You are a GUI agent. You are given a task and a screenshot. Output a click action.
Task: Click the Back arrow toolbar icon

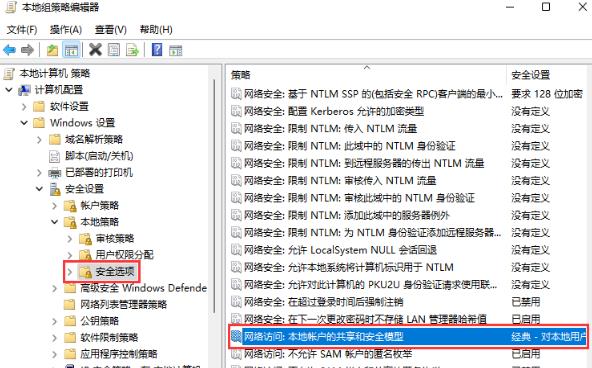click(x=9, y=50)
